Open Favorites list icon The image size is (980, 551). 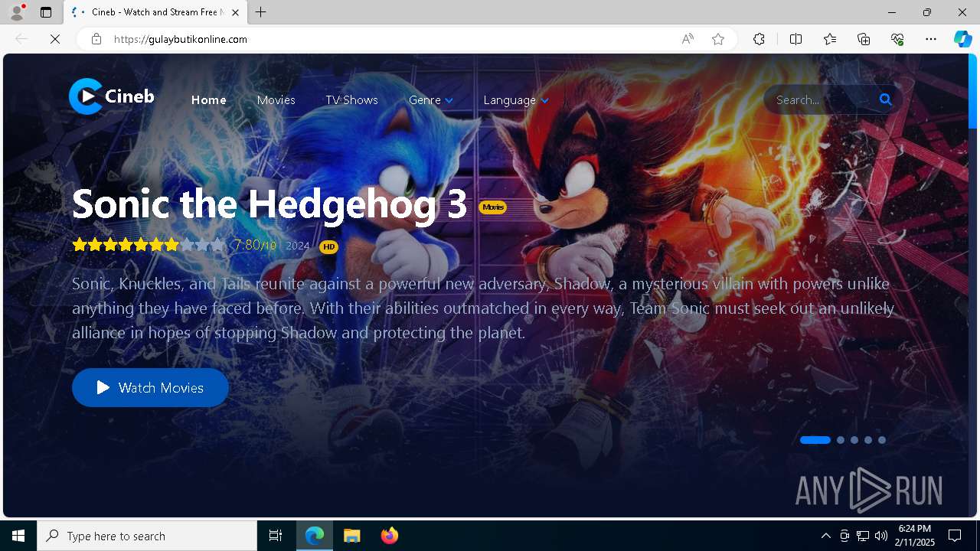830,39
